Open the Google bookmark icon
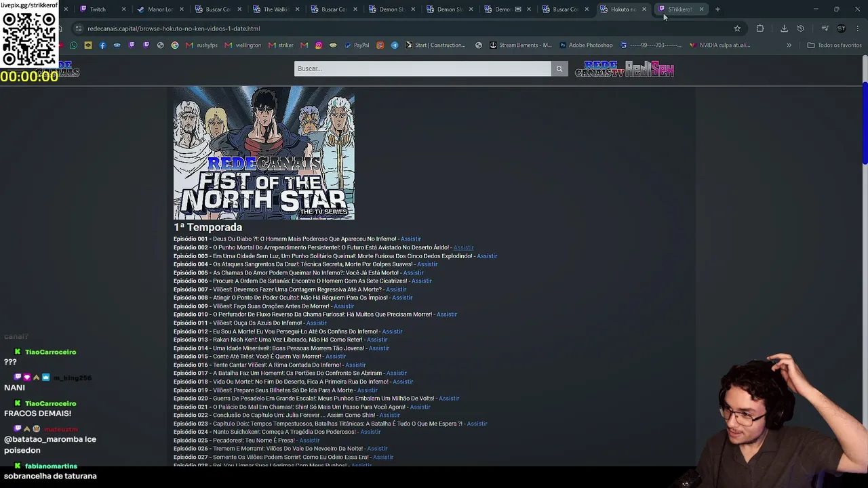 click(175, 45)
